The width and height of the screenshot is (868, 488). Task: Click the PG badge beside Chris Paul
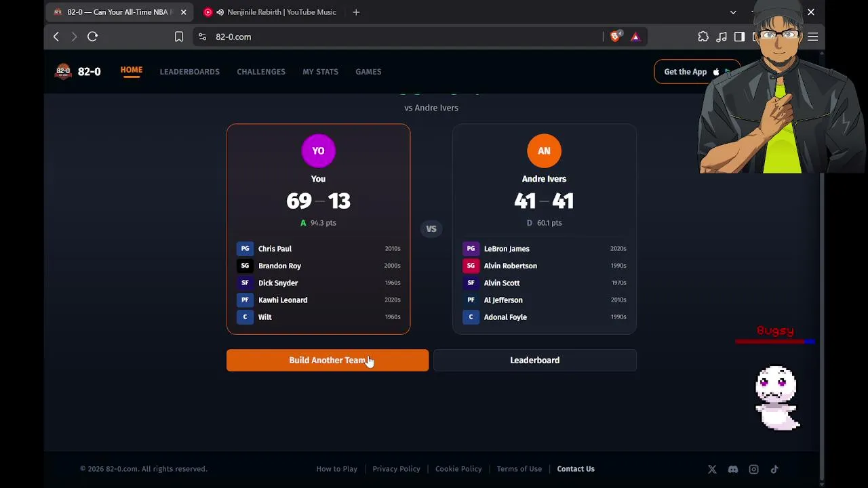[245, 249]
